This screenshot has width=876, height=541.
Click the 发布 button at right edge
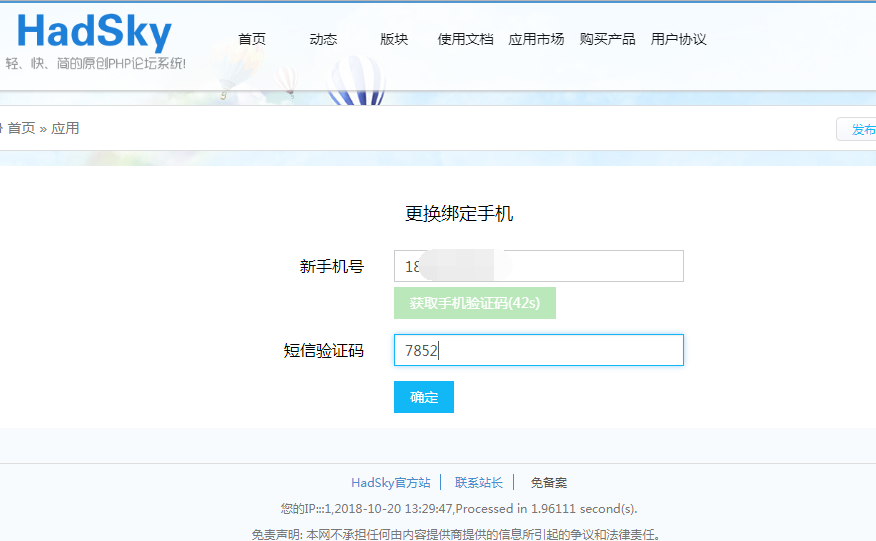pyautogui.click(x=857, y=130)
